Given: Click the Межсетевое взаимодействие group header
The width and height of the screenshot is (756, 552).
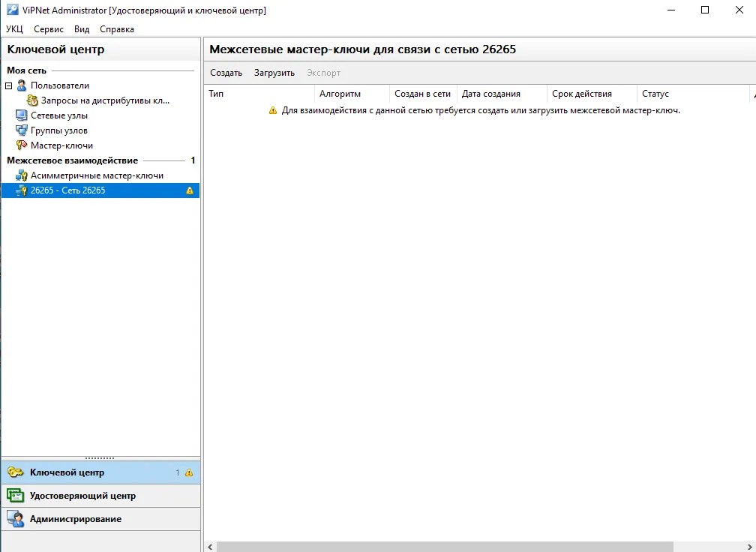Looking at the screenshot, I should [72, 160].
